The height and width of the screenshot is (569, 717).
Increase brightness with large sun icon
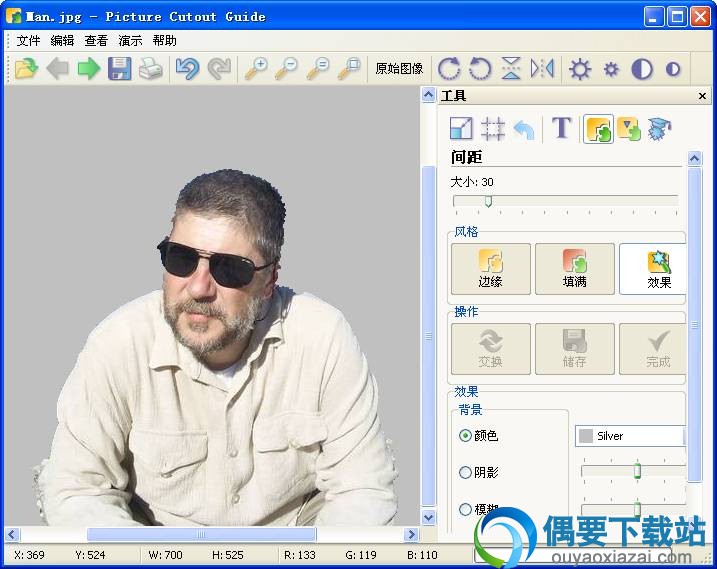(x=580, y=69)
